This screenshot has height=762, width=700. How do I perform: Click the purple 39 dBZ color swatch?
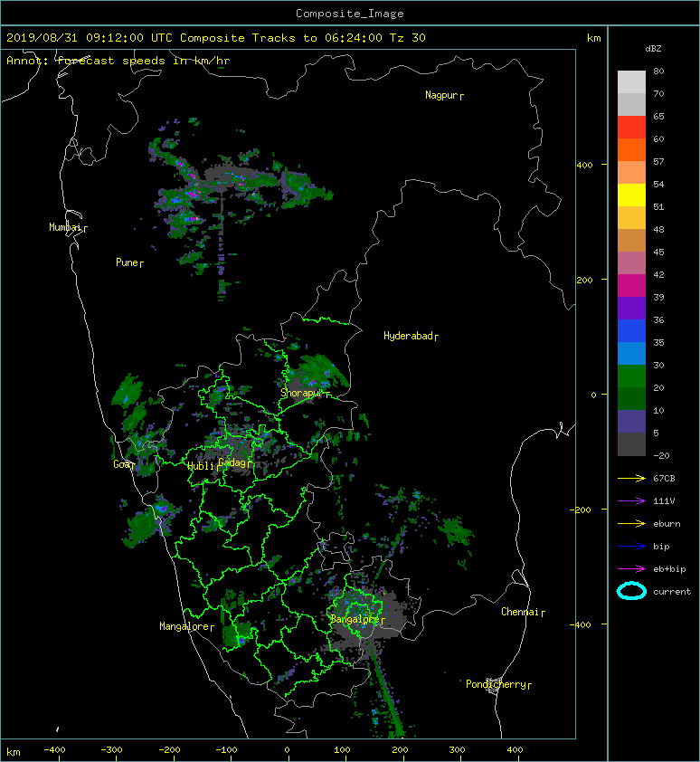click(631, 308)
